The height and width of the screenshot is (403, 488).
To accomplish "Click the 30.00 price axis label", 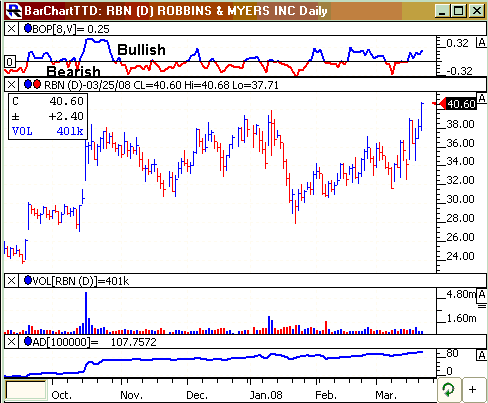I will click(x=460, y=199).
